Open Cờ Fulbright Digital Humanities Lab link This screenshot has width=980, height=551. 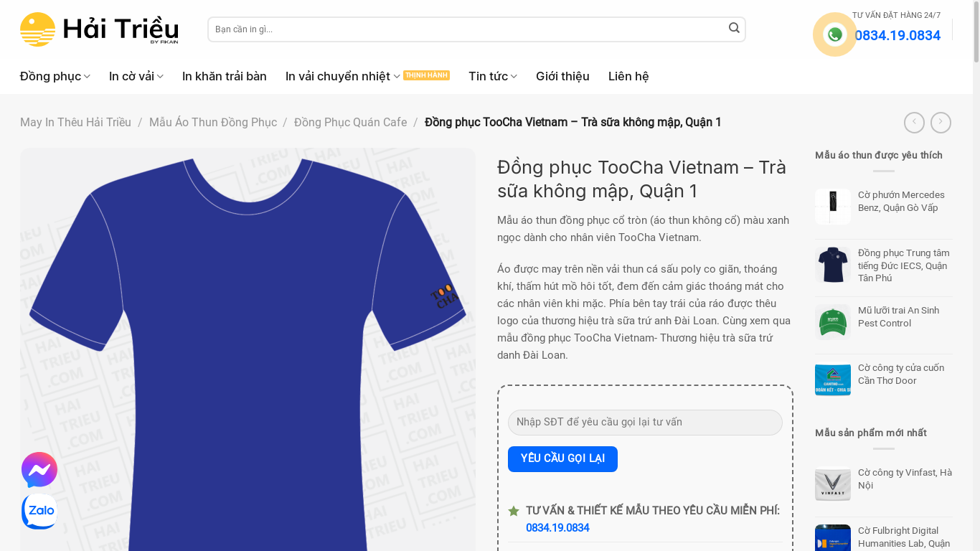(x=904, y=537)
